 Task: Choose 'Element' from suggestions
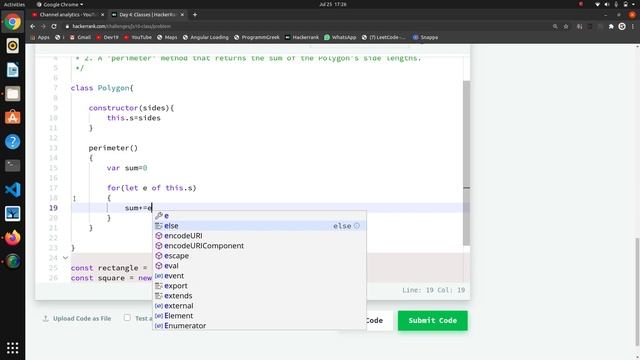pyautogui.click(x=259, y=316)
